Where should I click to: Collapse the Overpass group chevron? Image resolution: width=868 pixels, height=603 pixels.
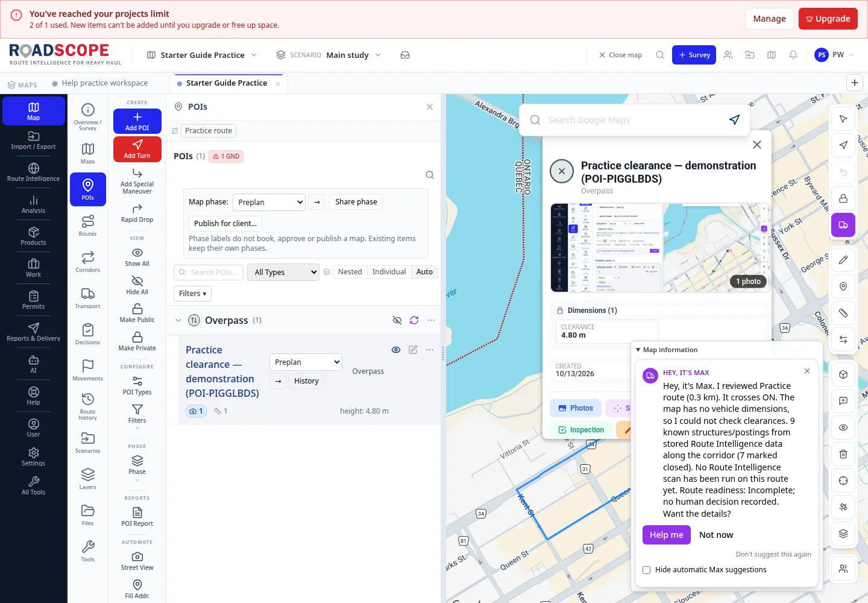pyautogui.click(x=178, y=320)
